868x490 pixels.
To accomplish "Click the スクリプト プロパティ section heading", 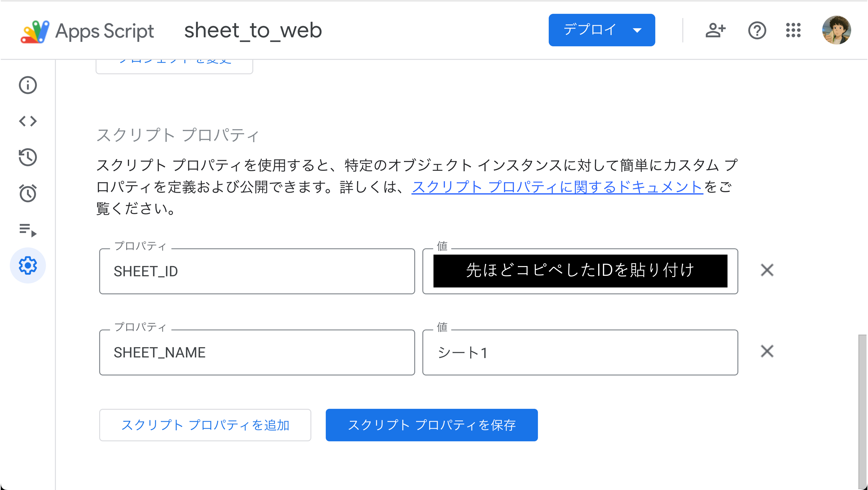I will click(178, 135).
